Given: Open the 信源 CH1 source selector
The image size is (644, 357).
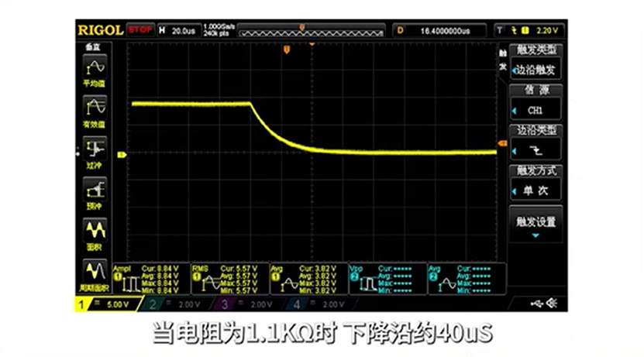Looking at the screenshot, I should pos(536,102).
